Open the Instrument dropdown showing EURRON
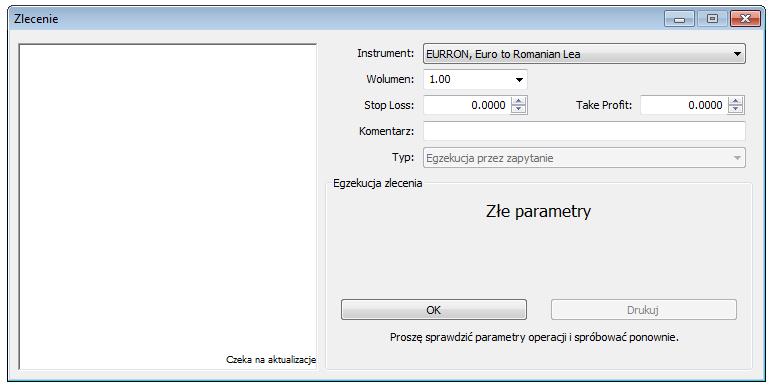 (x=584, y=54)
